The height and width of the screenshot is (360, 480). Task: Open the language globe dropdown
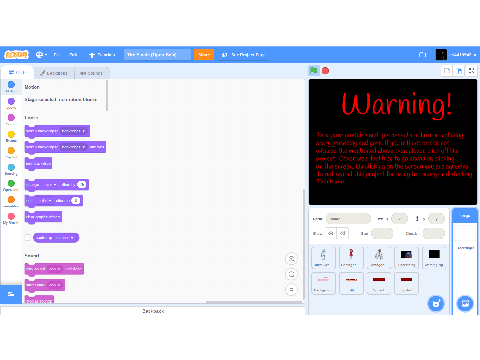41,55
